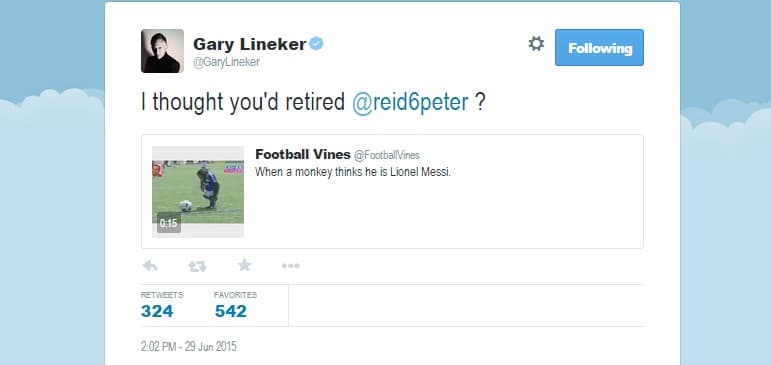The image size is (771, 365).
Task: Click the Gary Lineker display name
Action: point(250,44)
